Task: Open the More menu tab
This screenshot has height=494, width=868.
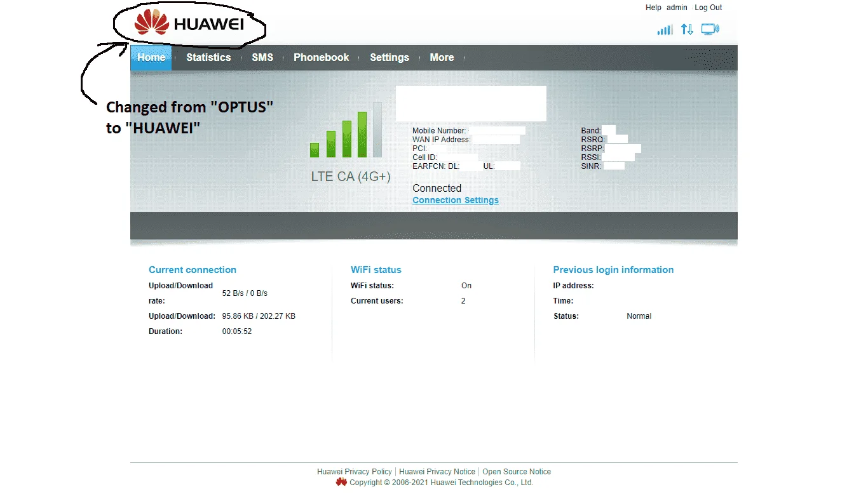Action: (x=442, y=57)
